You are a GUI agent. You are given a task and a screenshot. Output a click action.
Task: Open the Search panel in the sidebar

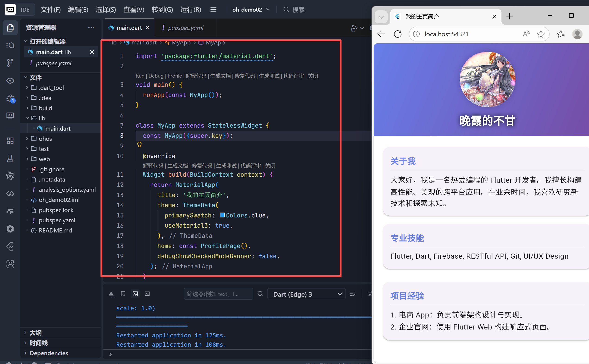[10, 45]
